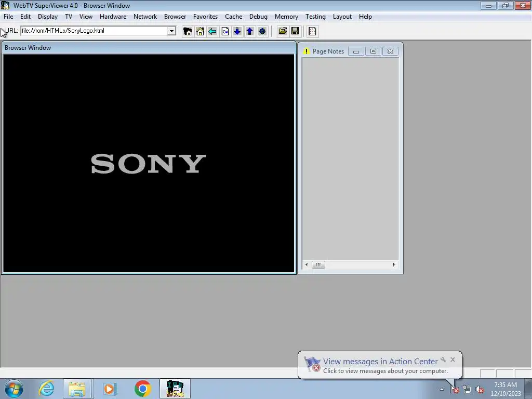The height and width of the screenshot is (399, 532).
Task: Click the Action Center flag tray icon
Action: pos(455,390)
